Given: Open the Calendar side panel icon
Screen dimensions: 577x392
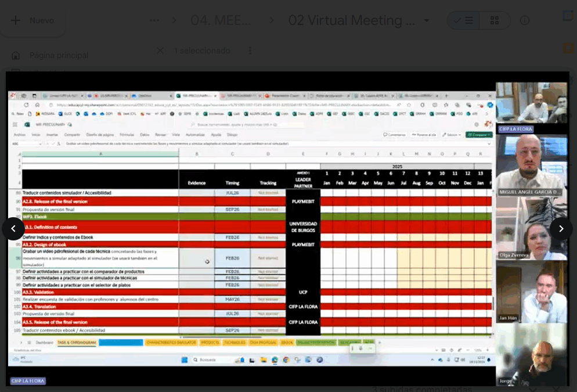Looking at the screenshot, I should [x=568, y=16].
